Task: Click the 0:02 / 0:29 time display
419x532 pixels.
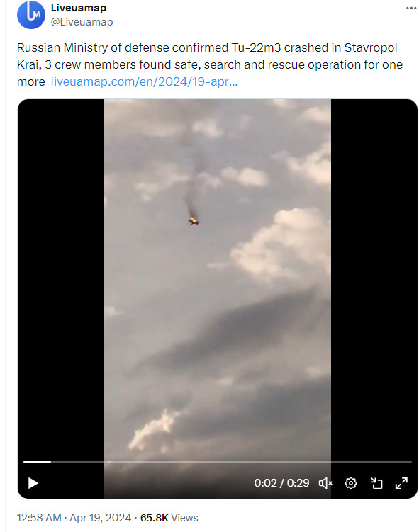Action: (x=281, y=483)
